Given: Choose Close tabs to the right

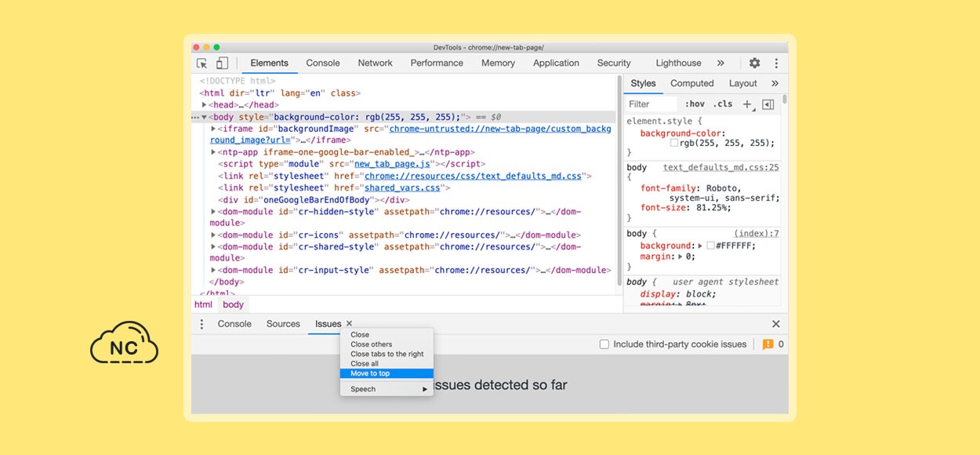Looking at the screenshot, I should [x=387, y=354].
